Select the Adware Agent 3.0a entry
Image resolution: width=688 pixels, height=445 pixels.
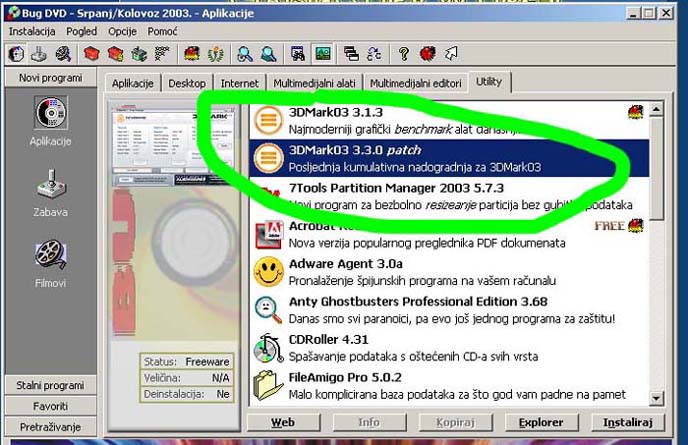[x=448, y=272]
